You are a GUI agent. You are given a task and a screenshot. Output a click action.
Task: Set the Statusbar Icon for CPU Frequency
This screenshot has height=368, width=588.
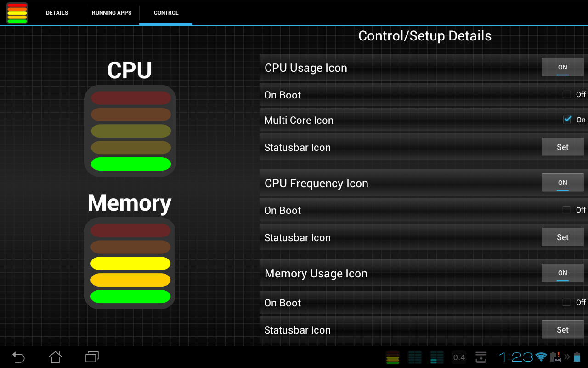562,237
